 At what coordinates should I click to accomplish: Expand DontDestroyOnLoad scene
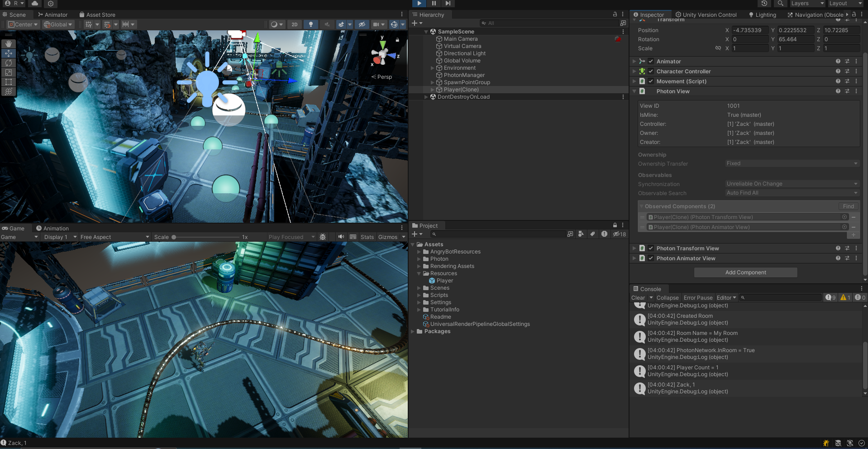point(426,97)
